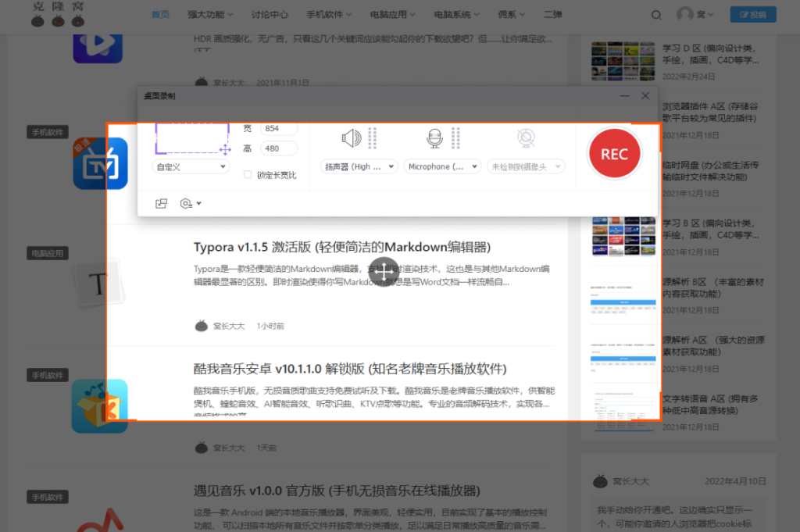
Task: Click the 克隆窝 site logo
Action: click(58, 14)
